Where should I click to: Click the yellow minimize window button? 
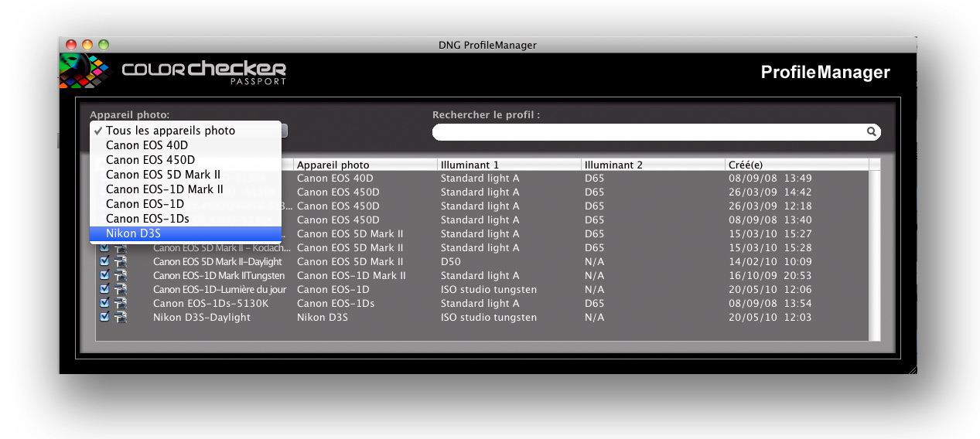(87, 45)
